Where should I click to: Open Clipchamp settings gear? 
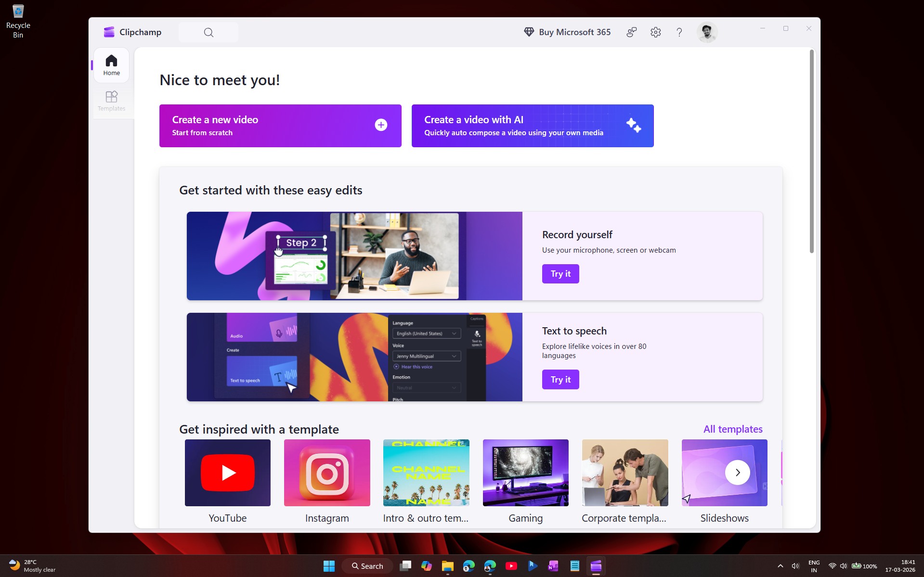[655, 32]
